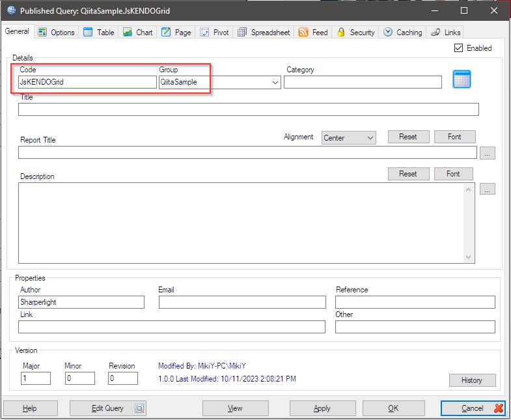Click Font button above Description
Screen dimensions: 511x420
pyautogui.click(x=453, y=174)
